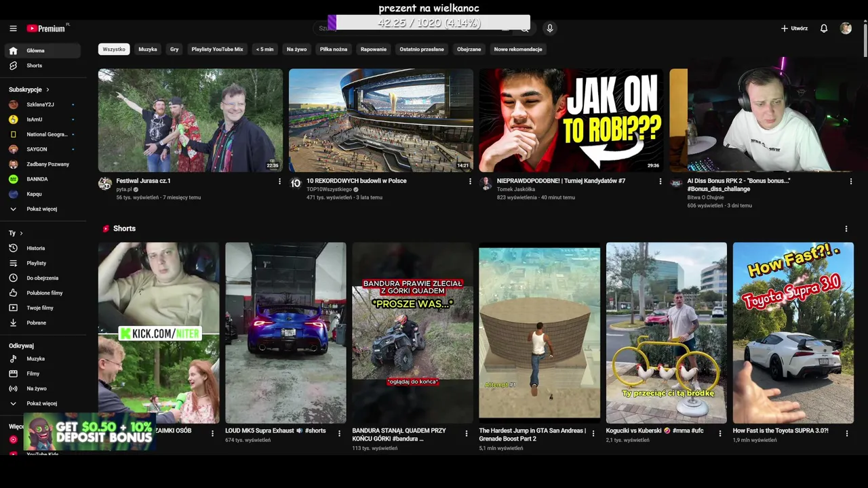Open the hamburger guide menu
Image resolution: width=868 pixels, height=488 pixels.
coord(13,28)
